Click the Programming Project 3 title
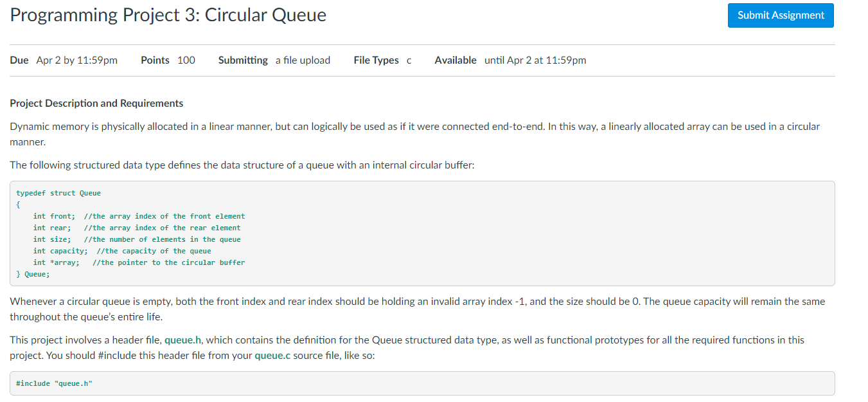This screenshot has width=868, height=402. 168,15
